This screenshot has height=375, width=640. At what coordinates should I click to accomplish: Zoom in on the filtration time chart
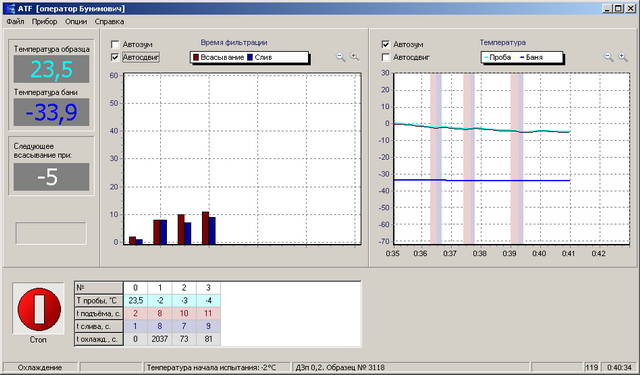(x=355, y=57)
